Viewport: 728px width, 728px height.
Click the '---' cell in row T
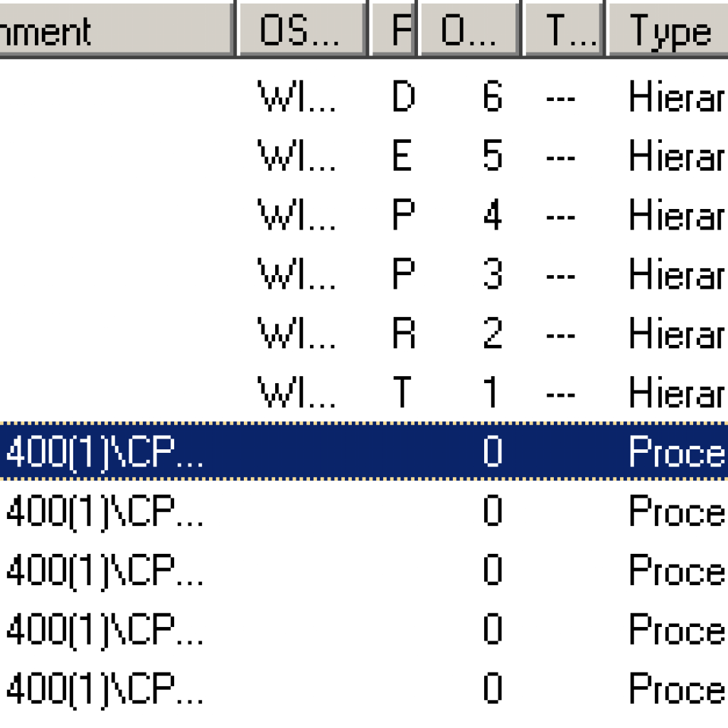tap(561, 395)
